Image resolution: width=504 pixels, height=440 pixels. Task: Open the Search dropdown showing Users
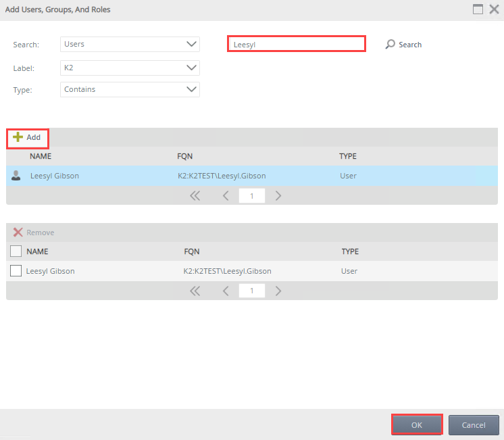pos(130,45)
